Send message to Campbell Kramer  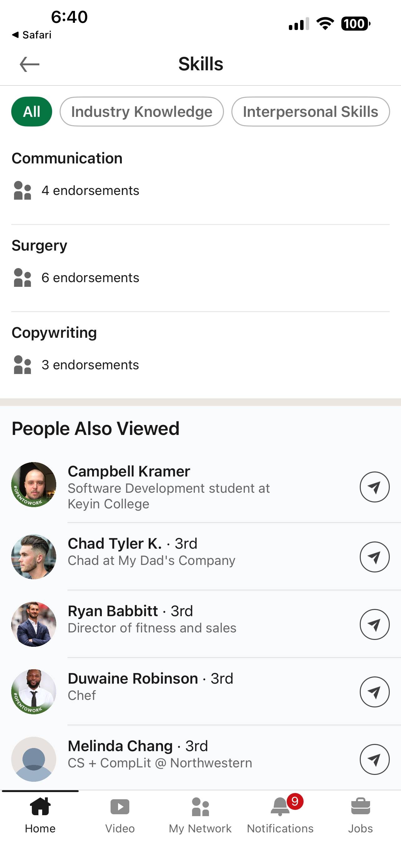[374, 487]
